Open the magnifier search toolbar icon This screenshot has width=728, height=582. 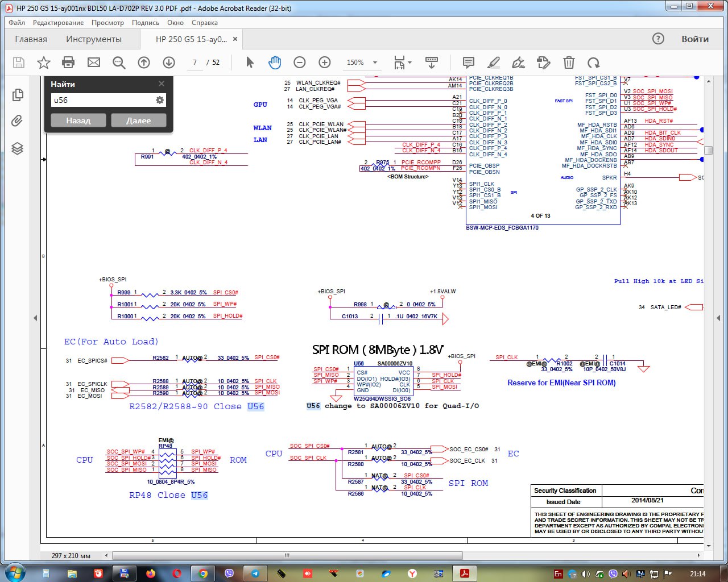point(119,63)
